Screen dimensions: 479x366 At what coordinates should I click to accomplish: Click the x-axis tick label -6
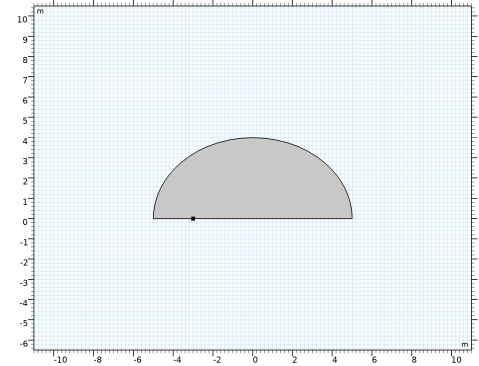[x=137, y=360]
